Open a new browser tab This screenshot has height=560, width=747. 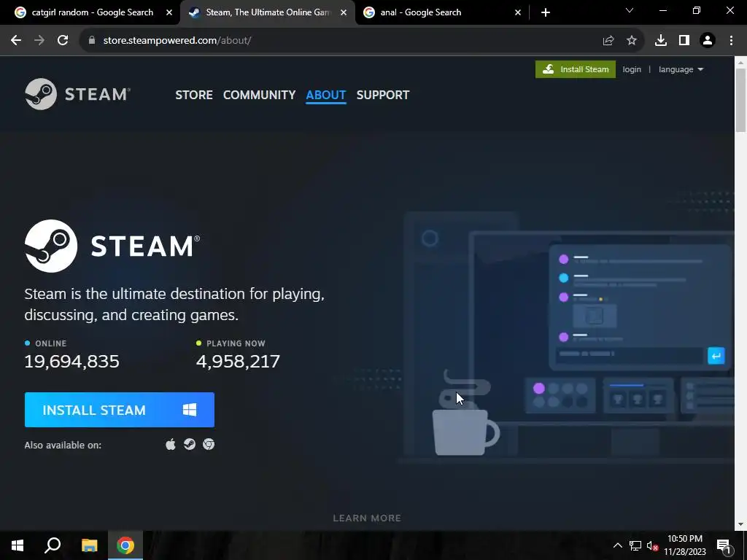tap(546, 12)
